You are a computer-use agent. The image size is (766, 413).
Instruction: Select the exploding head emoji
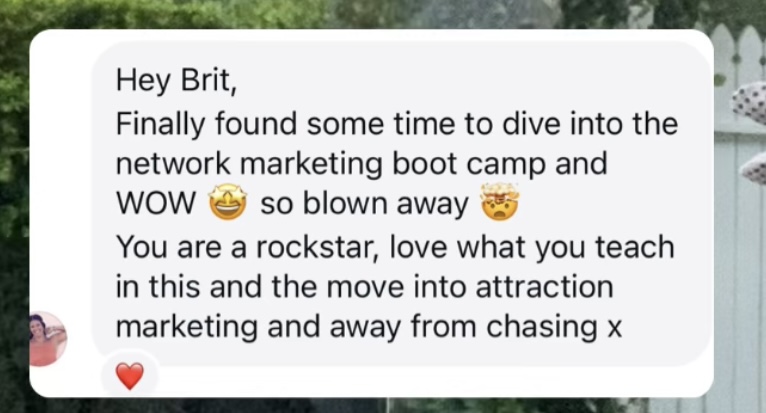pos(499,202)
